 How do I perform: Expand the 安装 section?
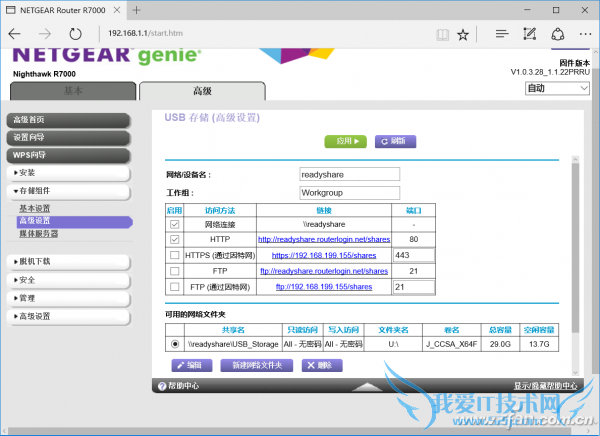tap(69, 173)
